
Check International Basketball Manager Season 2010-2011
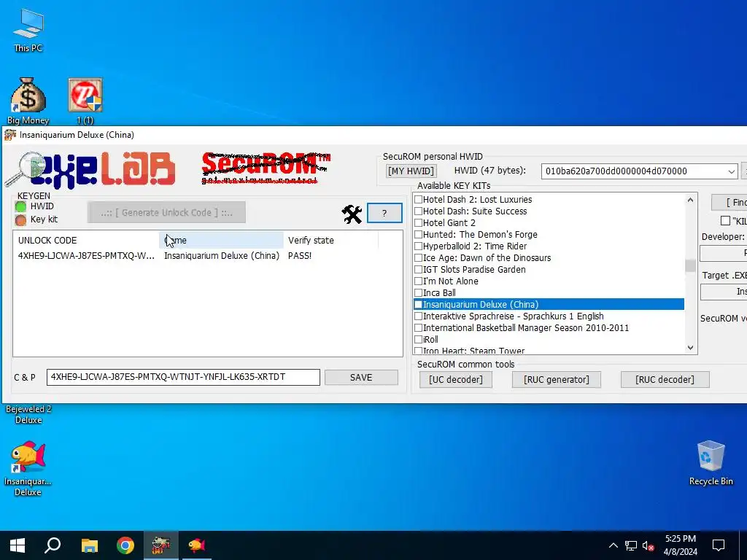click(x=418, y=327)
